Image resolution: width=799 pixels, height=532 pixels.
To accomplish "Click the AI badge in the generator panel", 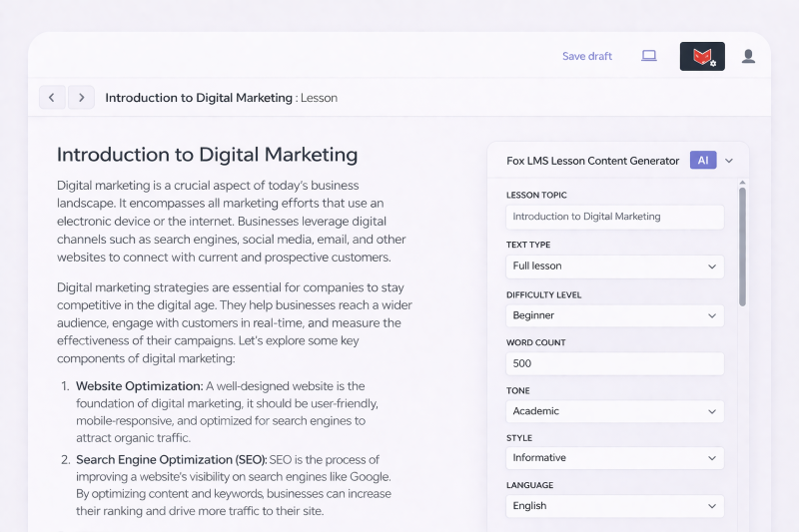I will [703, 161].
